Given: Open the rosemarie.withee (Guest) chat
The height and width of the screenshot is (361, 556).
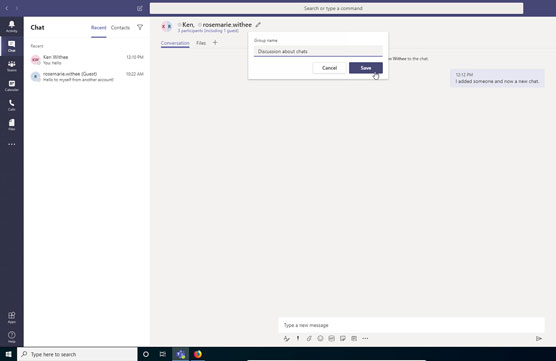Looking at the screenshot, I should coord(87,77).
